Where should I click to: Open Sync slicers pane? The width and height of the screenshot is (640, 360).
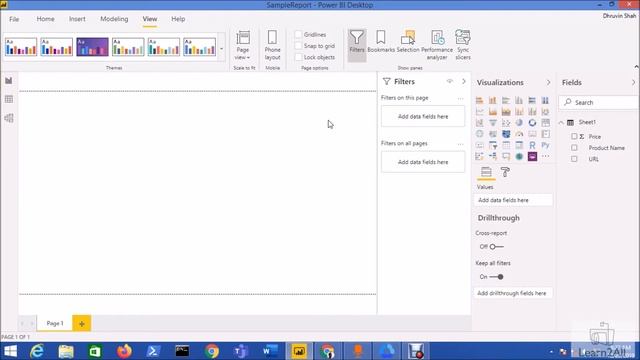[x=463, y=45]
